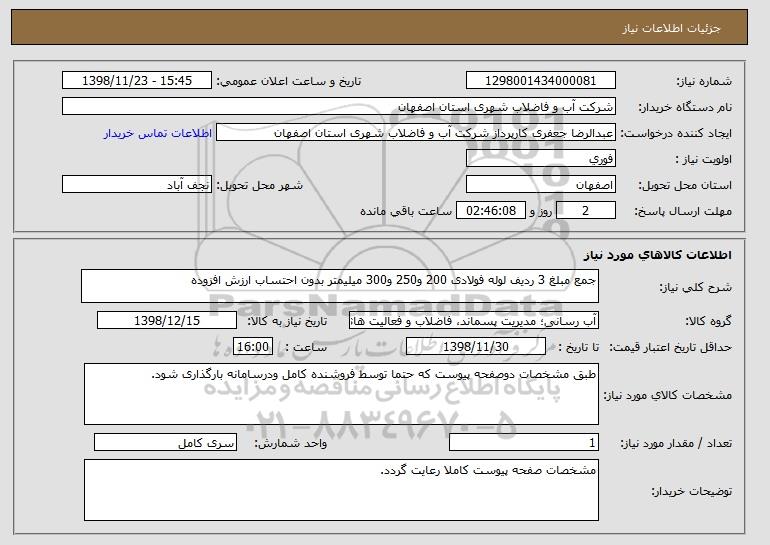Click the label شهر محل تحویل
The width and height of the screenshot is (770, 545).
point(260,186)
